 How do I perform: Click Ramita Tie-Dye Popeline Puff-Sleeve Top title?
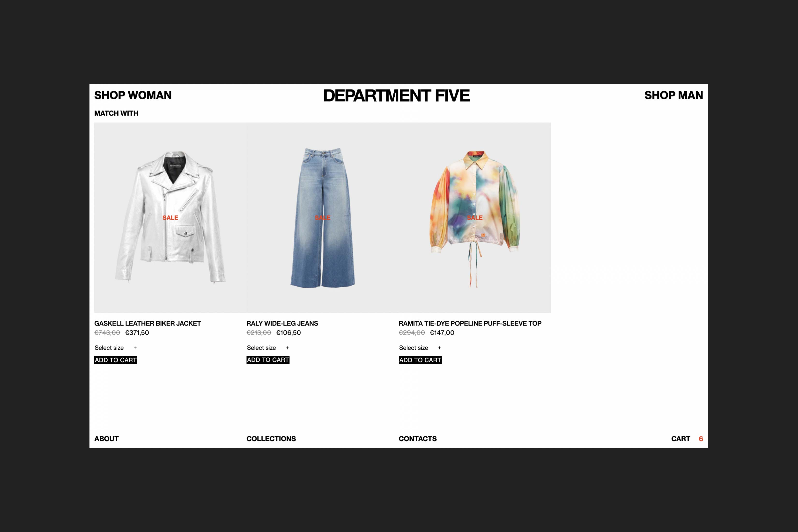click(x=470, y=323)
